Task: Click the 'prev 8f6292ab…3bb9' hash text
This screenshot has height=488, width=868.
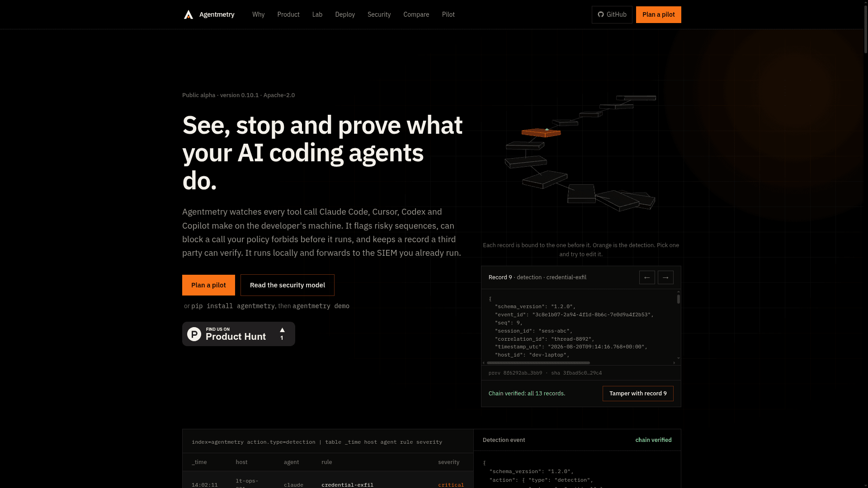Action: [515, 373]
